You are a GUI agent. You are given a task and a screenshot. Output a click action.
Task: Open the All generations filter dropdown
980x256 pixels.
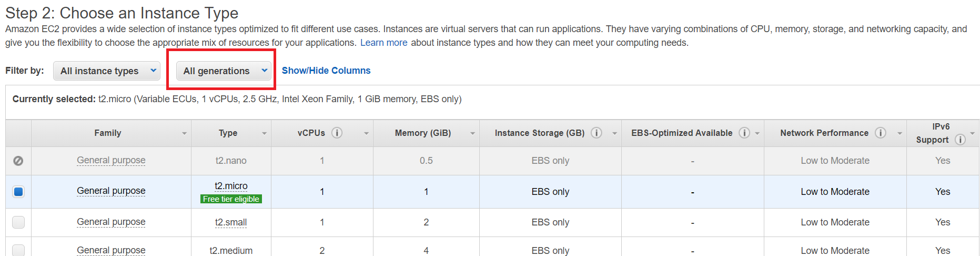(224, 71)
